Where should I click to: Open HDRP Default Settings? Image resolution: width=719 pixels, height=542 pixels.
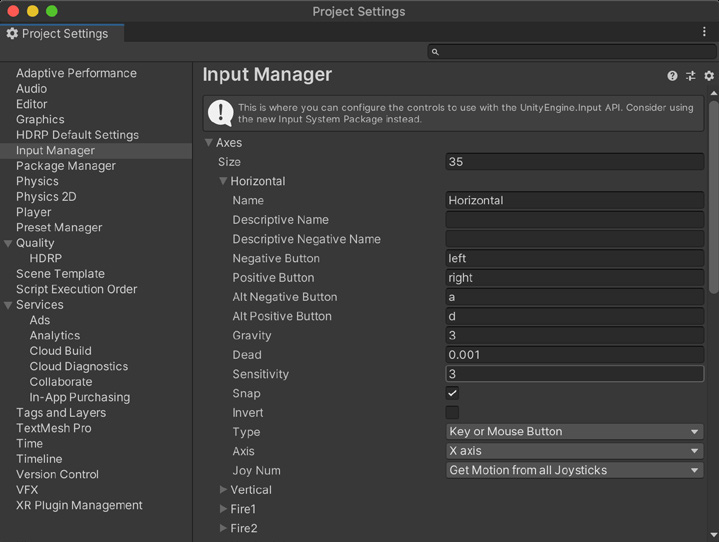tap(77, 135)
